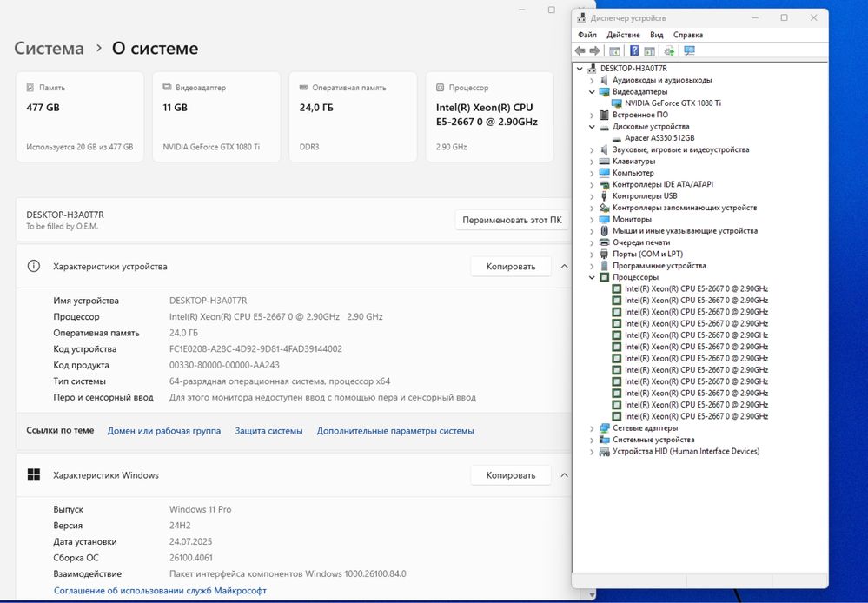The image size is (868, 603).
Task: Collapse the Характеристики Windows section chevron
Action: (x=564, y=475)
